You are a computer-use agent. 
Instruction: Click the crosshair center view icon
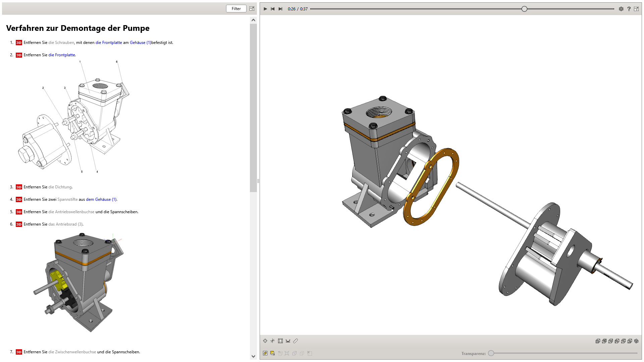[265, 341]
